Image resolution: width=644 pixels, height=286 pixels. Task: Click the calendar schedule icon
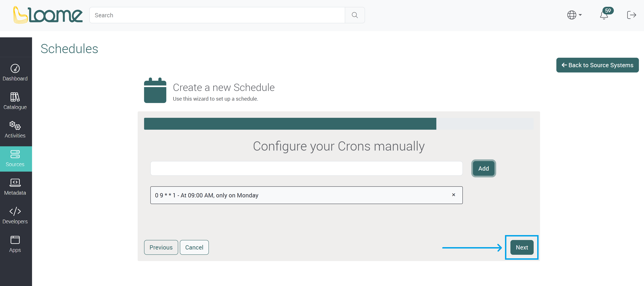coord(155,90)
